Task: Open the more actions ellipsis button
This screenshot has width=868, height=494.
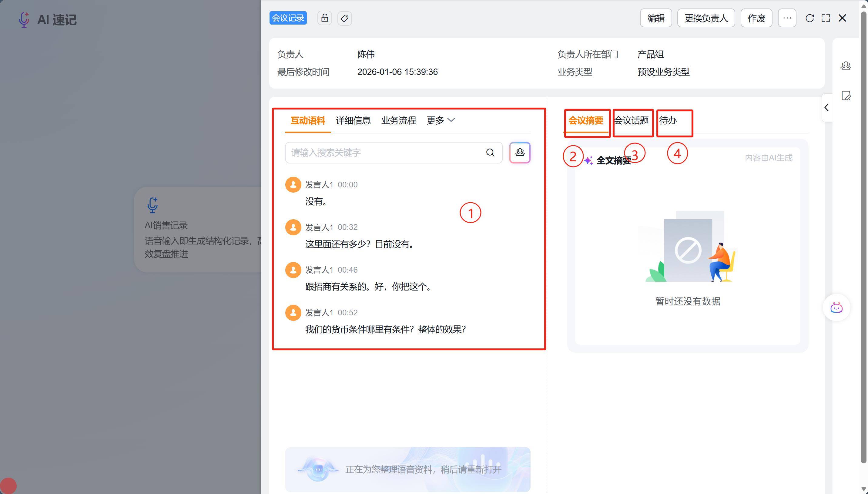Action: [x=787, y=18]
